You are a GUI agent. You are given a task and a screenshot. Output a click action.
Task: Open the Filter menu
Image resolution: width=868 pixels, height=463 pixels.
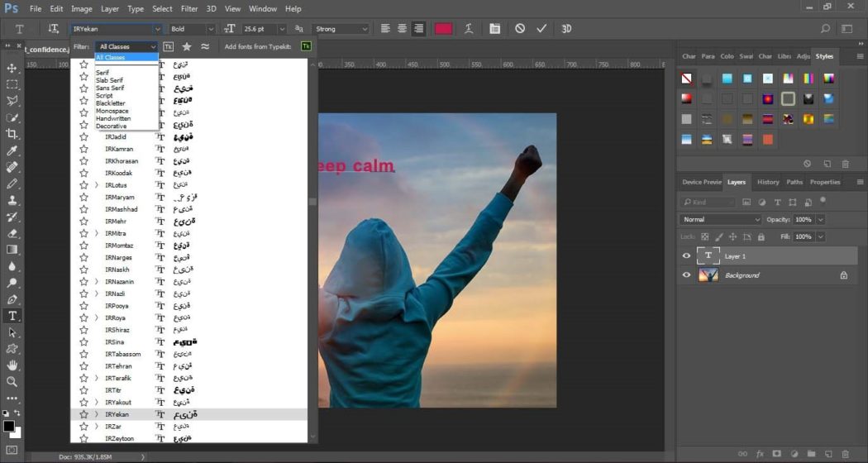tap(189, 8)
